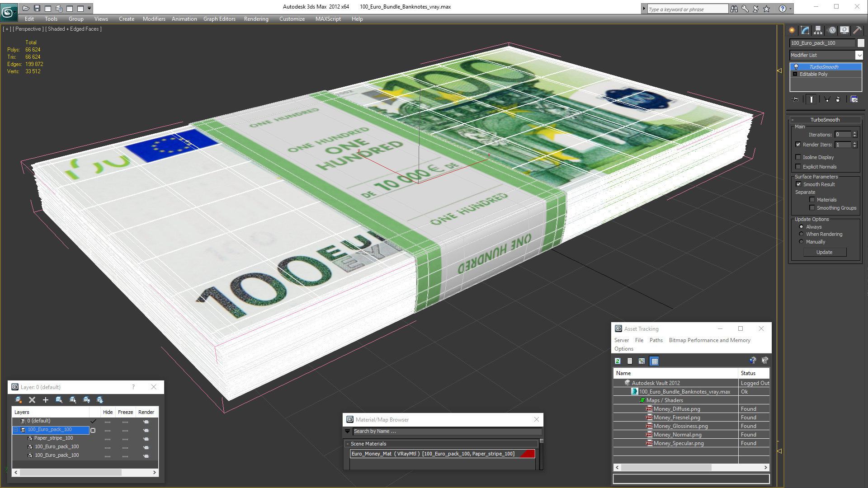Click the Favorites star icon
The height and width of the screenshot is (488, 868).
(x=767, y=9)
